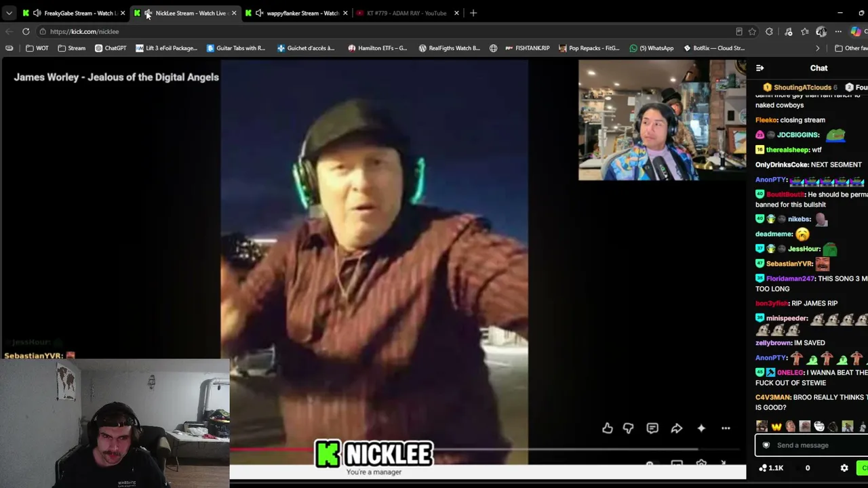Share the video using the arrow icon
This screenshot has width=868, height=488.
point(677,428)
